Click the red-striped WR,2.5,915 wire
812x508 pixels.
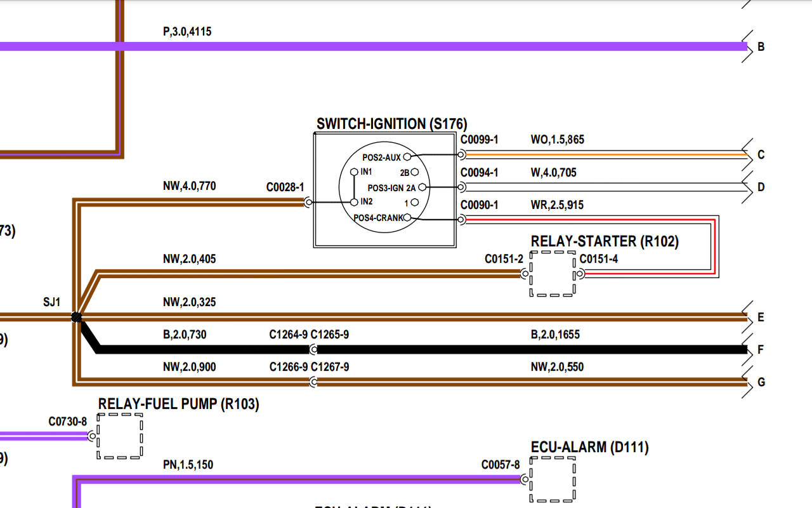point(716,246)
